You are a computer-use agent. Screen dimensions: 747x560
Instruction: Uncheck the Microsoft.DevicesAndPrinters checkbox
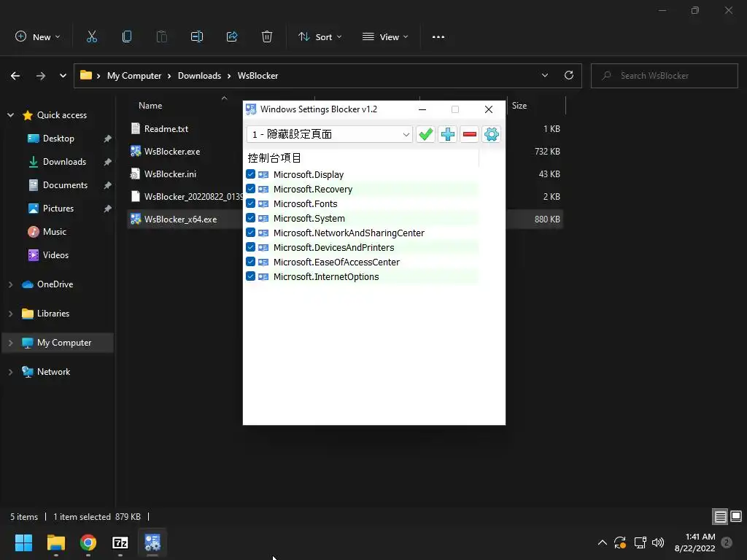click(x=251, y=247)
